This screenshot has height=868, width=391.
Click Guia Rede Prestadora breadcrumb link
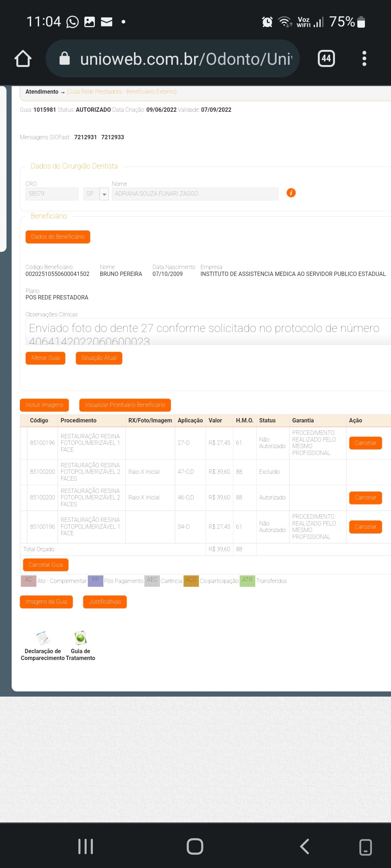(122, 92)
